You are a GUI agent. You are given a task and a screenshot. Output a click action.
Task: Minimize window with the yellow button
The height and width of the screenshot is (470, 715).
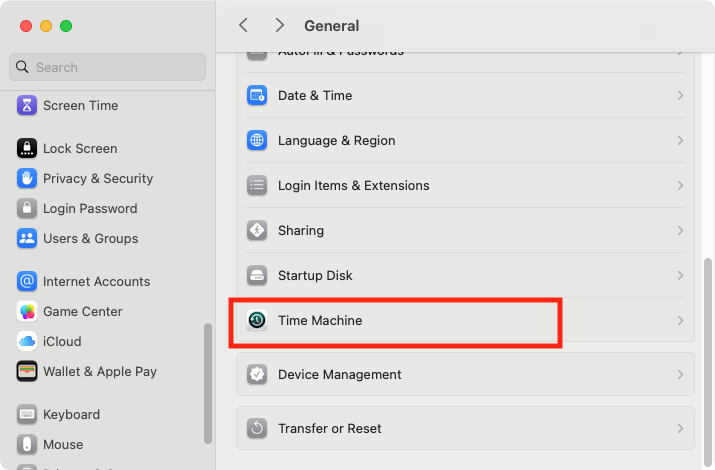46,26
